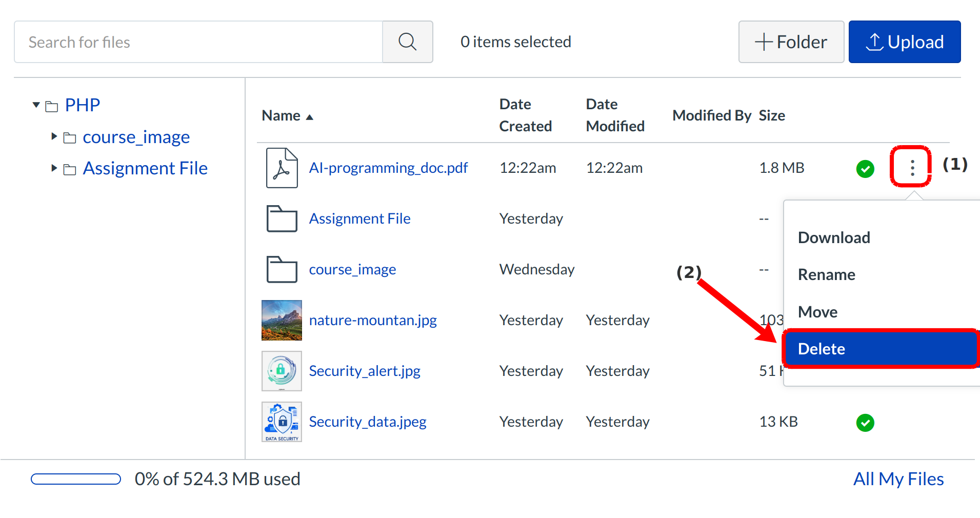Toggle published checkmark for Security_data.jpeg
The width and height of the screenshot is (980, 518).
tap(865, 423)
